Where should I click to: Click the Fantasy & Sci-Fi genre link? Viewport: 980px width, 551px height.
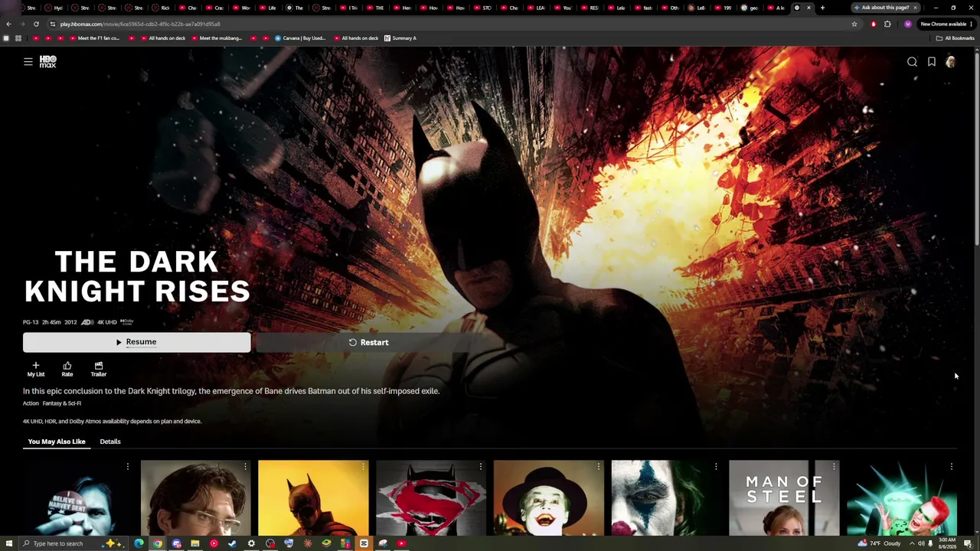click(x=62, y=403)
